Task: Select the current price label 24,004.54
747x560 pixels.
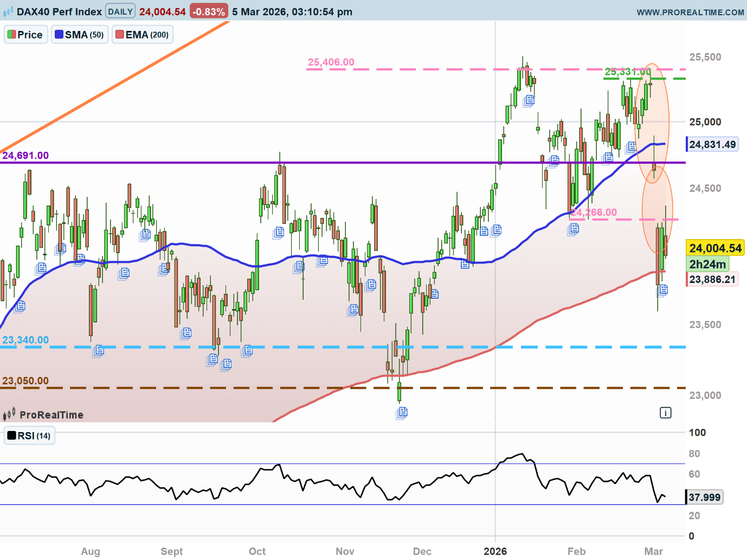Action: [714, 248]
